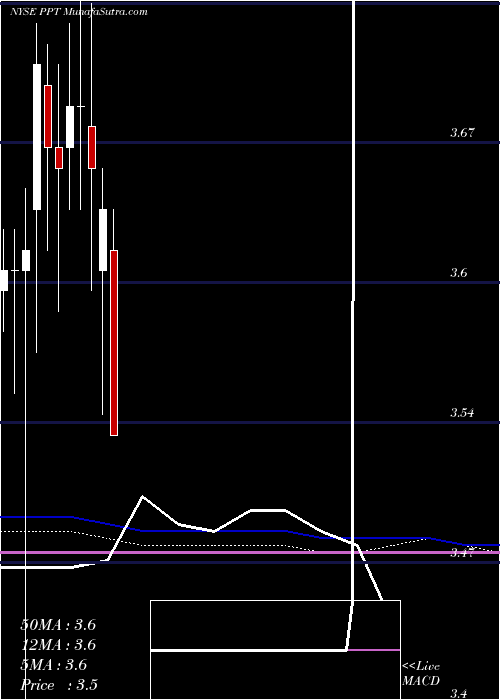Click the 3.67 price axis label
This screenshot has height=700, width=500.
tap(462, 132)
